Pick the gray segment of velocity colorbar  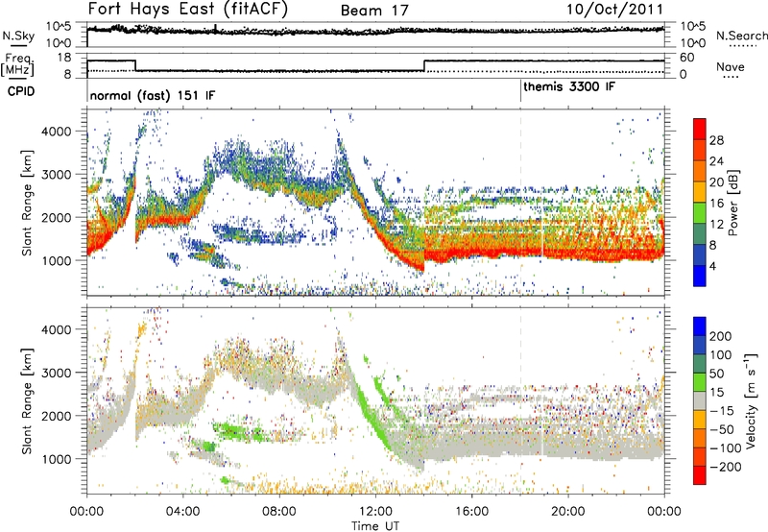coord(700,401)
